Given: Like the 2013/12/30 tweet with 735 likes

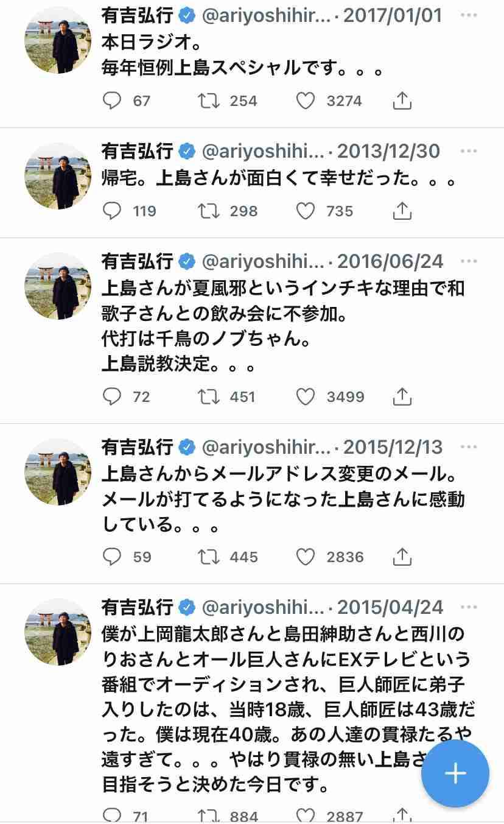Looking at the screenshot, I should 306,211.
